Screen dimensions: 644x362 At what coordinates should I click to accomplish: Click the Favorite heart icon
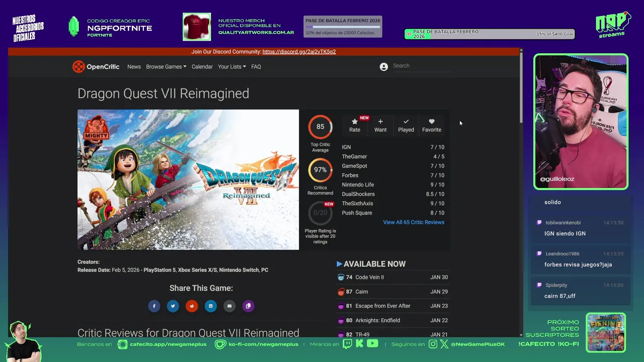tap(432, 122)
